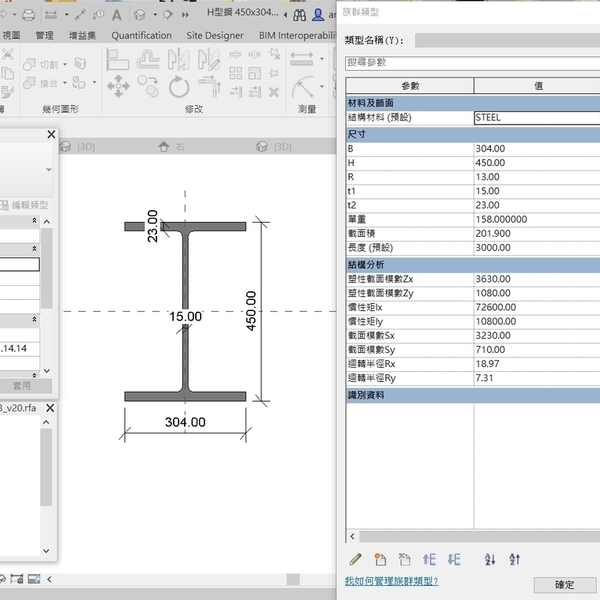Move parameter up with the up-arrow icon

pos(430,560)
